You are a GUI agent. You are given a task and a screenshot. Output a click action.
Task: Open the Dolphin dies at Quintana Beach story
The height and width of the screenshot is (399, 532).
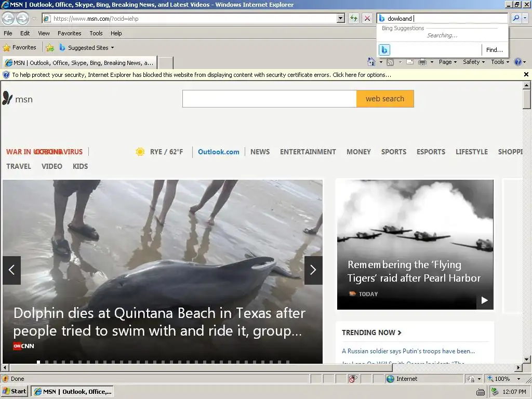[x=159, y=322]
